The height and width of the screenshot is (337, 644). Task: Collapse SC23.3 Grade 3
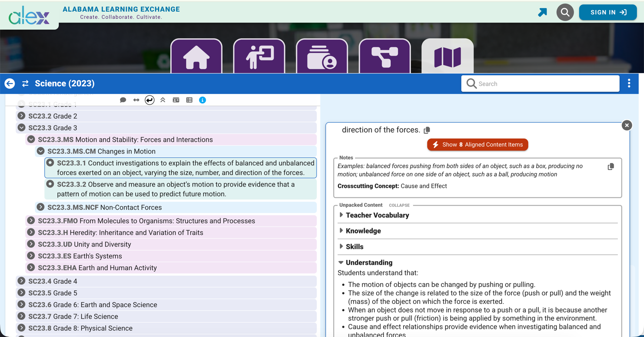[x=21, y=127]
